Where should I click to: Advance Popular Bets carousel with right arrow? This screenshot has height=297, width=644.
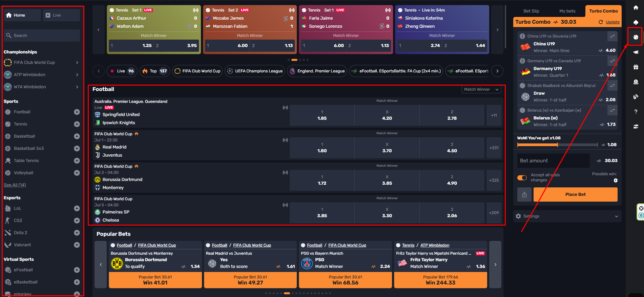click(495, 265)
